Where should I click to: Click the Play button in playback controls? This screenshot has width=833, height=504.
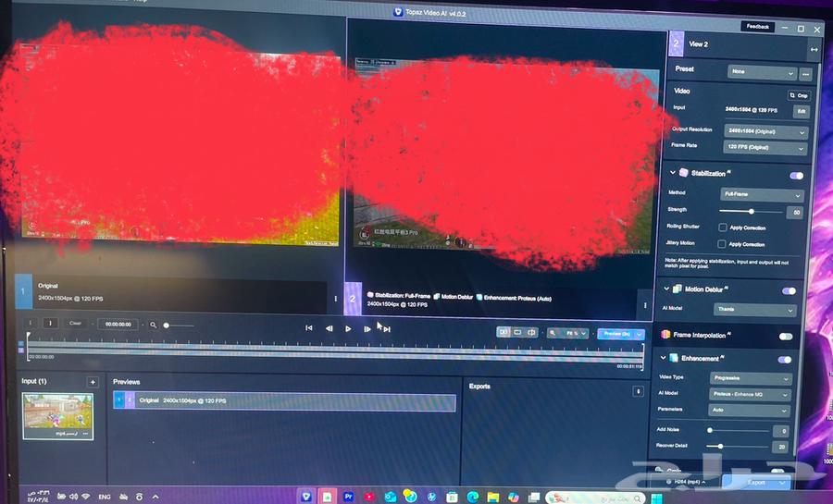(x=348, y=328)
